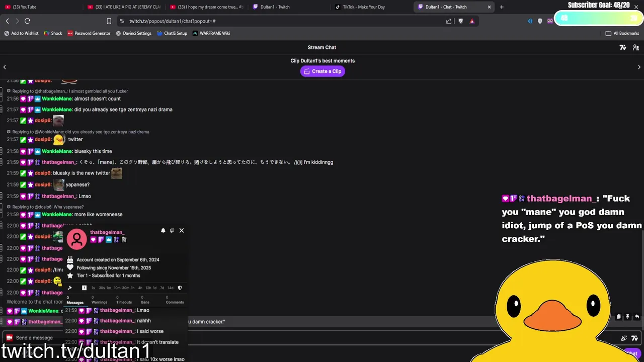This screenshot has width=644, height=362.
Task: Click the emote in dosip6's 21:57 message
Action: point(58,121)
